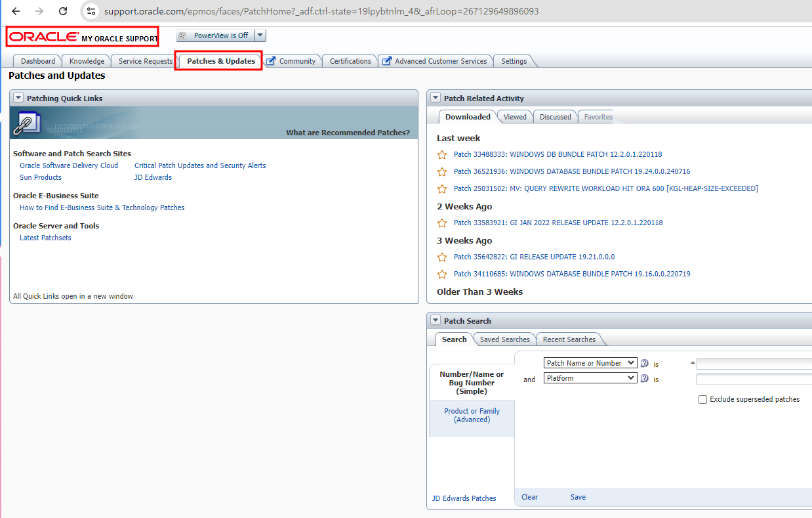Click Save in Patch Search
The width and height of the screenshot is (812, 518).
click(578, 497)
